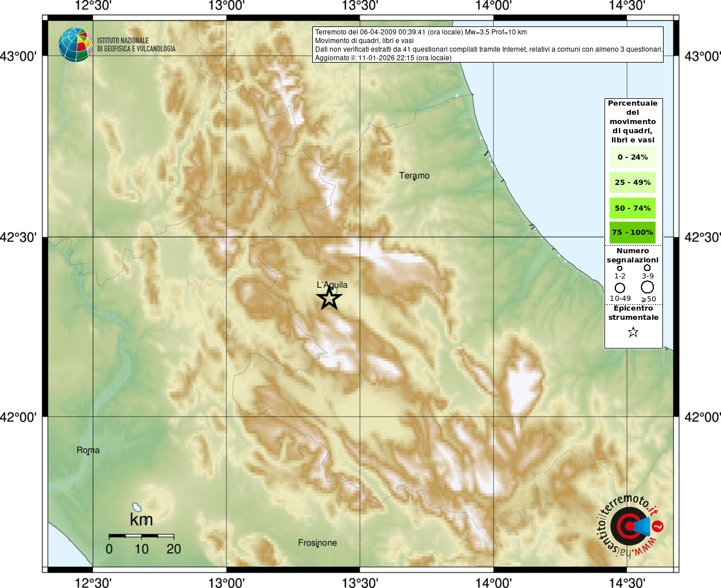Click the 10-49 reports circle in legend

click(620, 288)
